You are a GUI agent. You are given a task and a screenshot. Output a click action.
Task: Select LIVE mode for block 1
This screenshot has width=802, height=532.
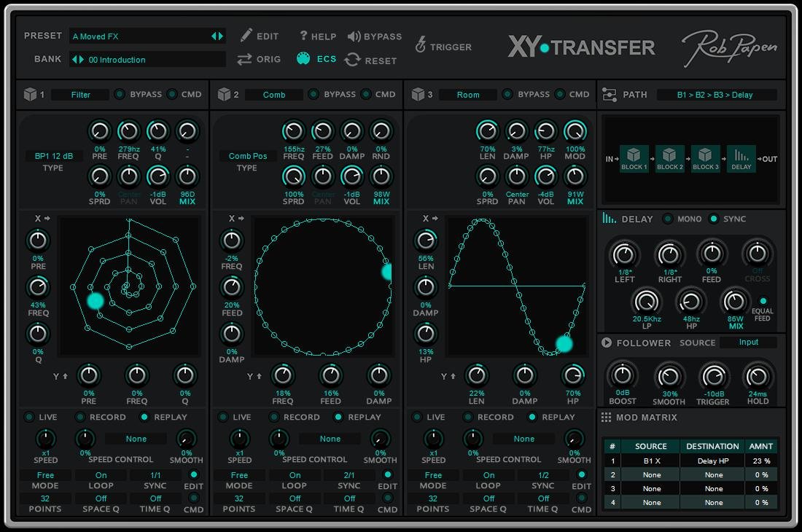[29, 417]
